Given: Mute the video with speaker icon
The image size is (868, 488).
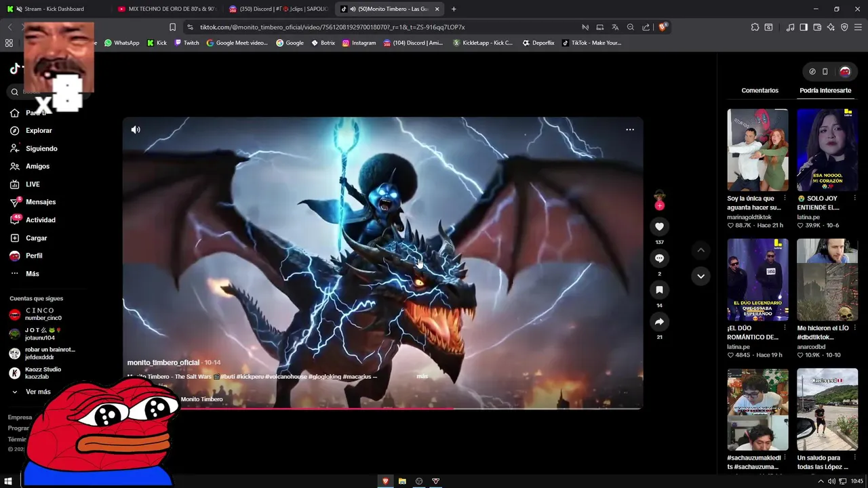Looking at the screenshot, I should (136, 129).
